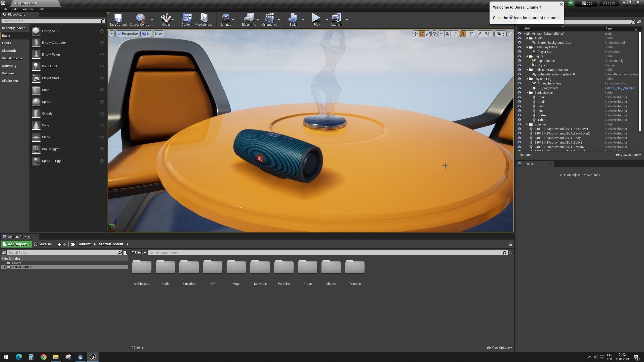This screenshot has width=644, height=362.
Task: Select the scale gizmo in viewport
Action: tap(428, 34)
